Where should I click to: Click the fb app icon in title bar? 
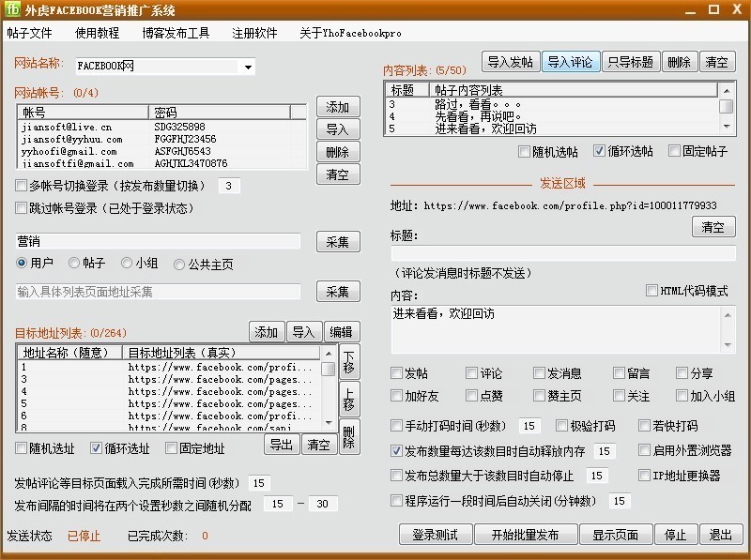(12, 8)
